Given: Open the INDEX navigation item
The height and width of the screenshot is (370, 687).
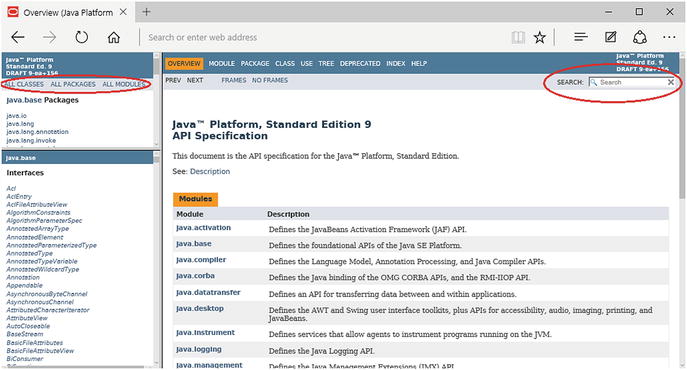Looking at the screenshot, I should 396,64.
